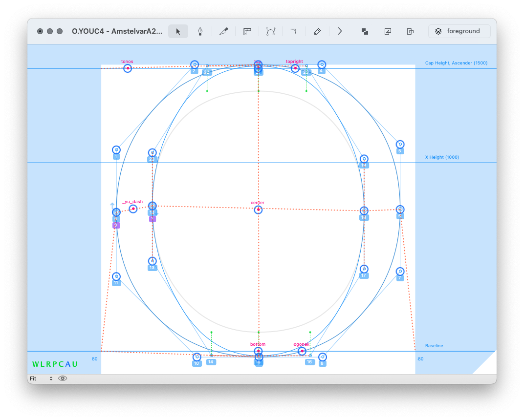
Task: Click the center anchor point
Action: [258, 210]
